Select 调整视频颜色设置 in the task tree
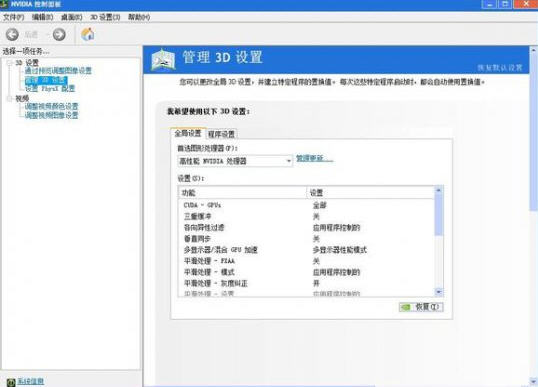The height and width of the screenshot is (387, 538). tap(51, 106)
